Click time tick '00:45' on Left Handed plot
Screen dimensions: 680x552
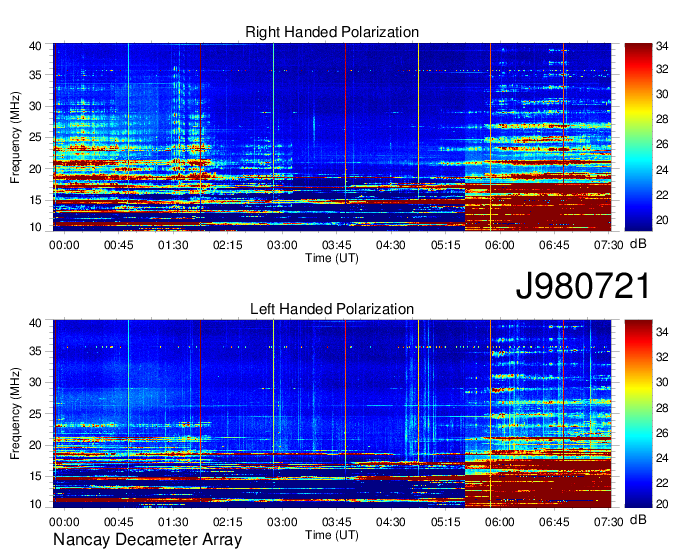(x=119, y=522)
